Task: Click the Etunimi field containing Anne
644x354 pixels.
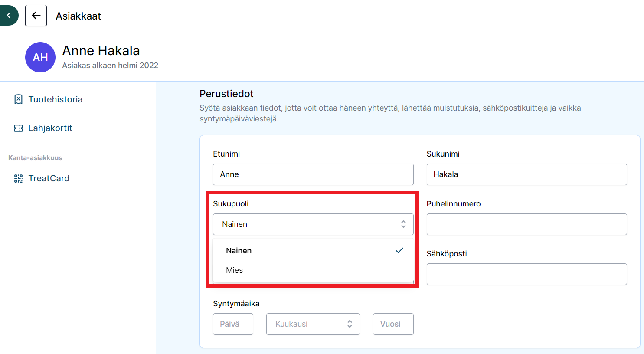Action: tap(313, 174)
